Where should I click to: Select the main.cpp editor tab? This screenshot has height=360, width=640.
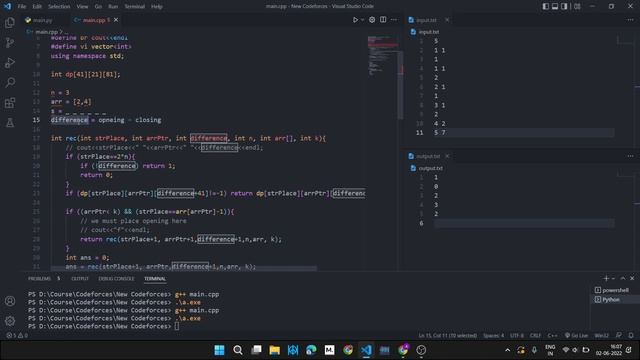pos(96,20)
